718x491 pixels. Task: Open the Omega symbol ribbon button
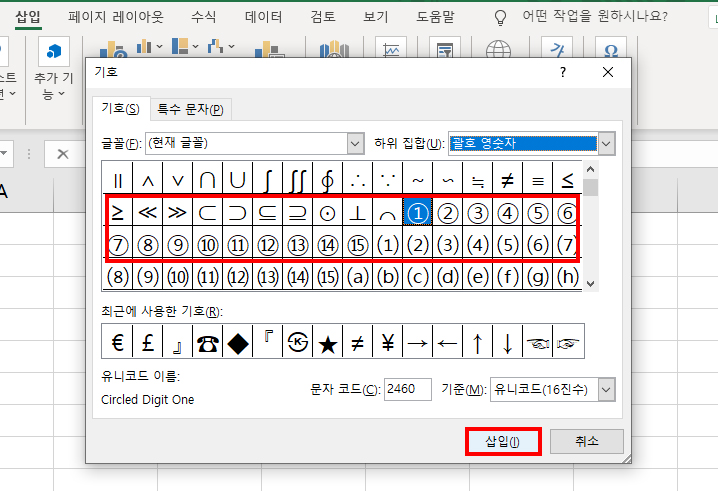click(x=611, y=49)
